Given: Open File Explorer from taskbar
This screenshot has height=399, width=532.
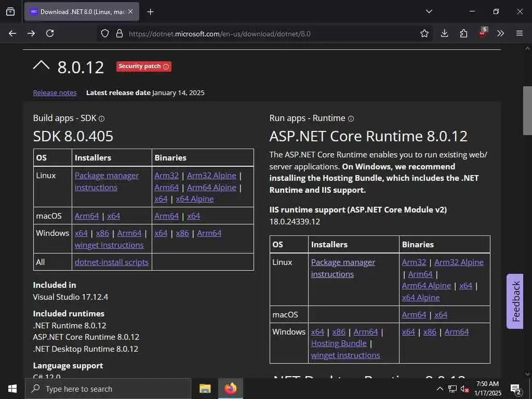Looking at the screenshot, I should [205, 389].
